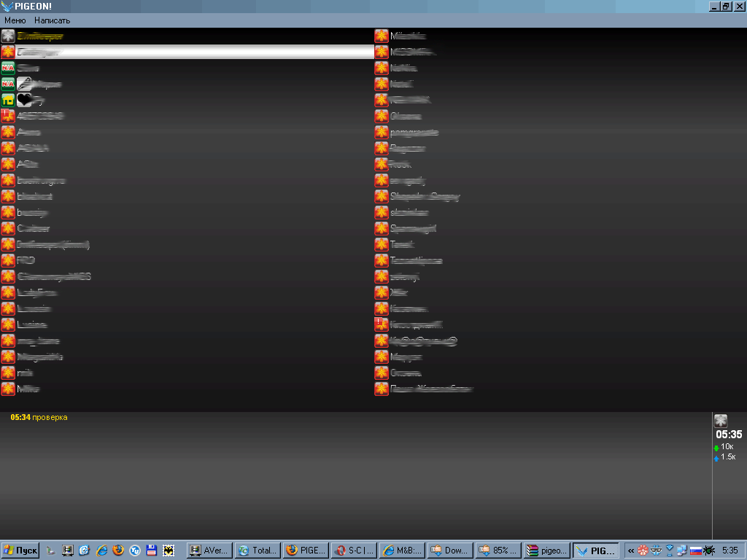Click the first green N/A status icon
The image size is (747, 560).
coord(8,68)
